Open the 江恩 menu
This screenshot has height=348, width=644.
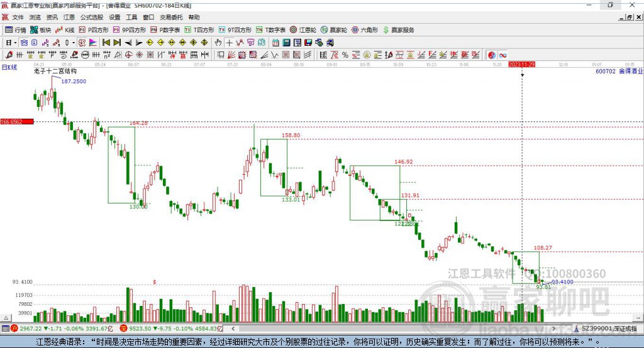pos(69,17)
